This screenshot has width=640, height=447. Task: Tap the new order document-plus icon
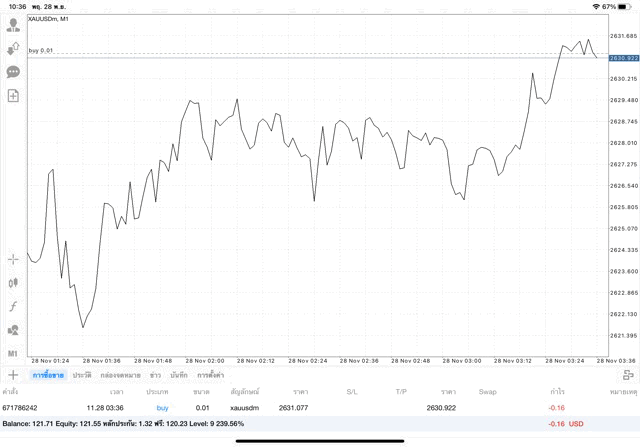point(13,96)
